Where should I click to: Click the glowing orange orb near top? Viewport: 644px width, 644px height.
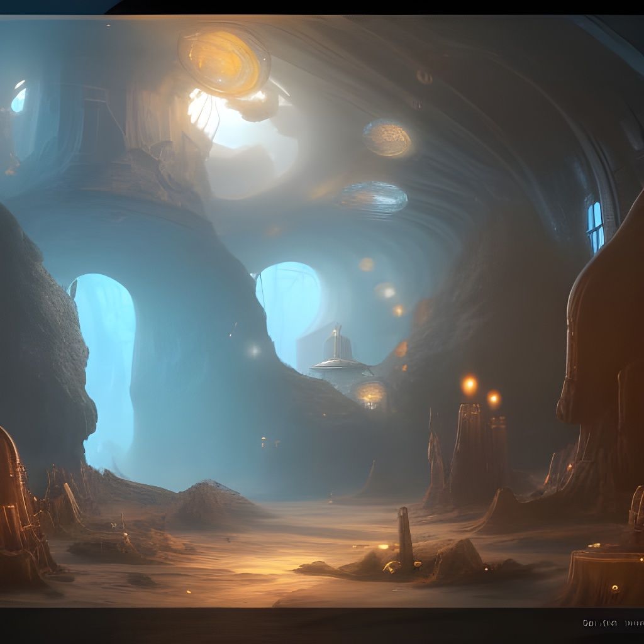(x=221, y=60)
